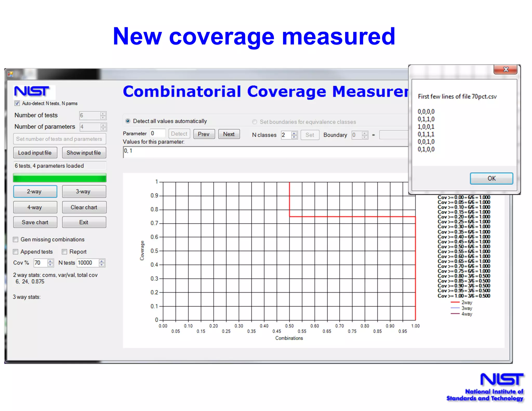Click the Detect button
The width and height of the screenshot is (532, 411).
tap(179, 134)
